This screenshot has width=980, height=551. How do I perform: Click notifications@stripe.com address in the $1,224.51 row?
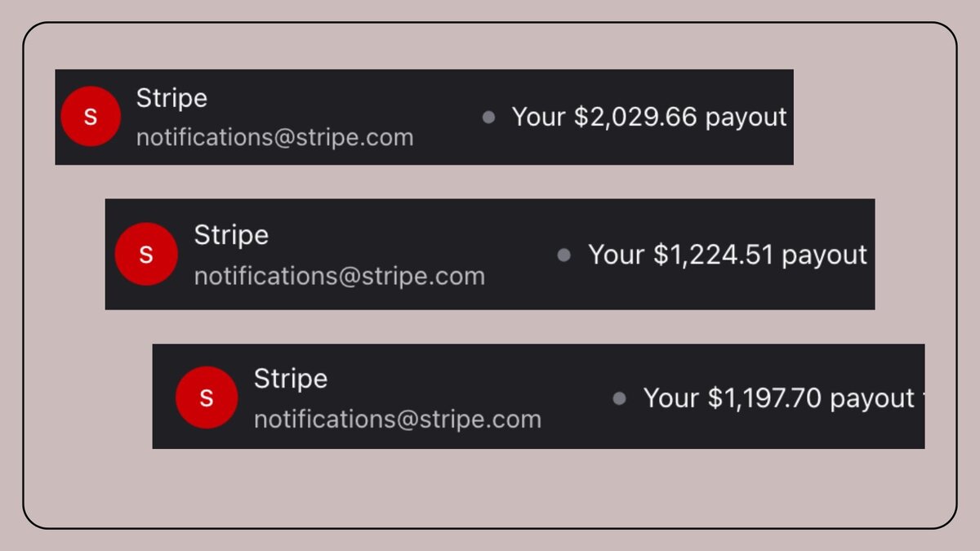click(x=339, y=276)
